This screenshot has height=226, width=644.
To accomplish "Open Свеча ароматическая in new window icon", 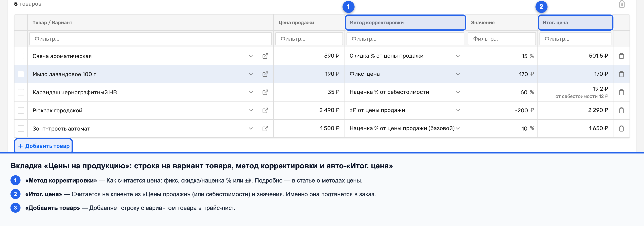I will coord(265,56).
